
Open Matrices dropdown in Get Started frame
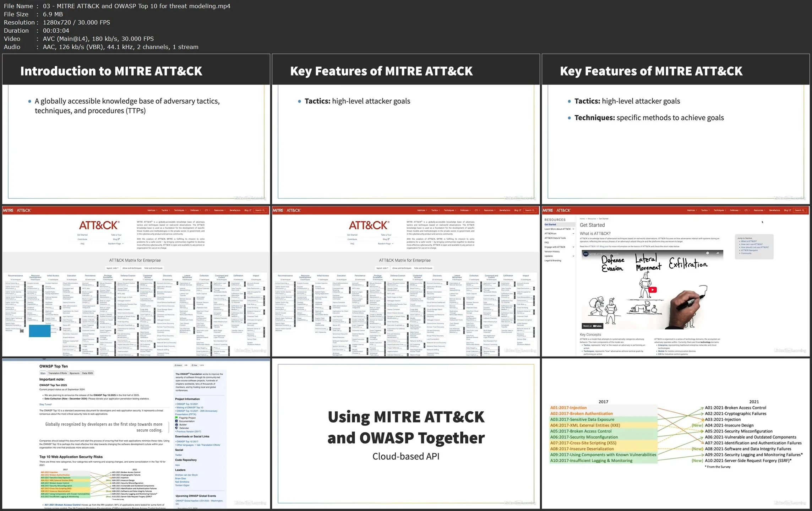coord(692,210)
